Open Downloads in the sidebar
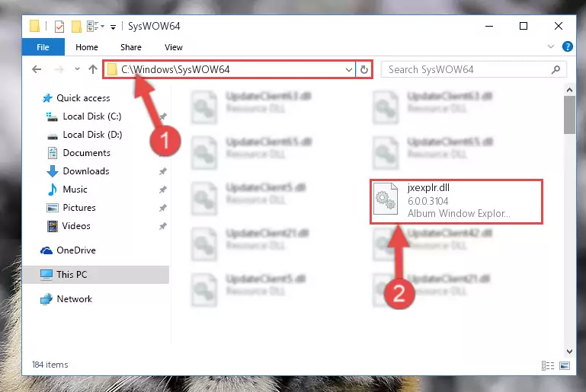The width and height of the screenshot is (586, 392). point(86,171)
